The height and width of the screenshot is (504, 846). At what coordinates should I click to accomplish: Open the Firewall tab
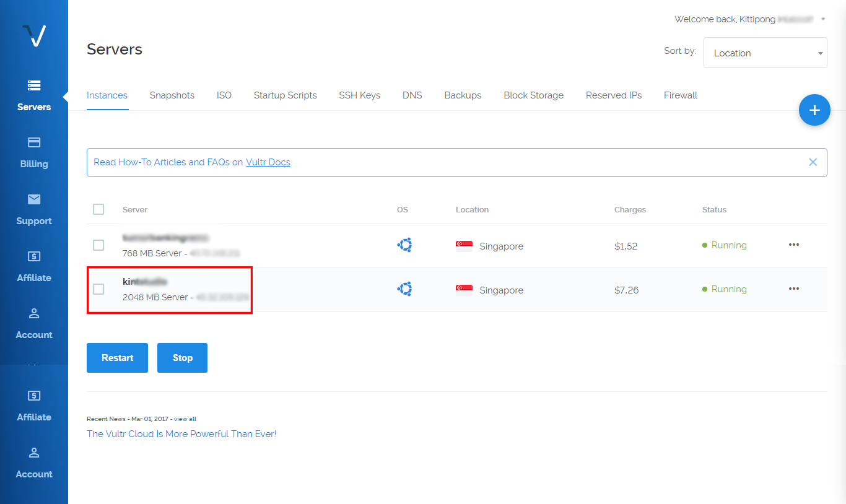tap(681, 95)
